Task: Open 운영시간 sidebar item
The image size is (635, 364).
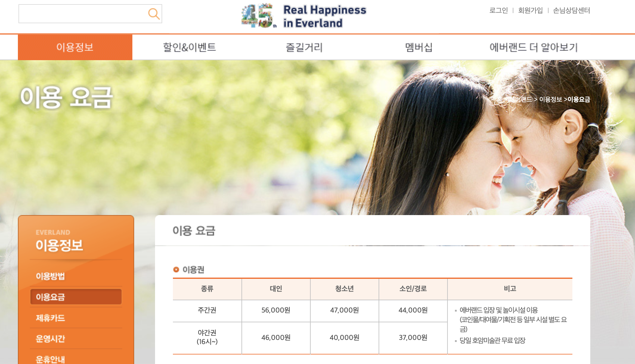Action: (50, 339)
